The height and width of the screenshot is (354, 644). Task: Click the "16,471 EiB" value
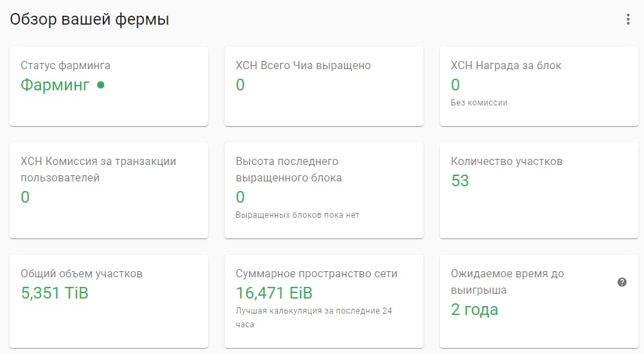click(274, 293)
